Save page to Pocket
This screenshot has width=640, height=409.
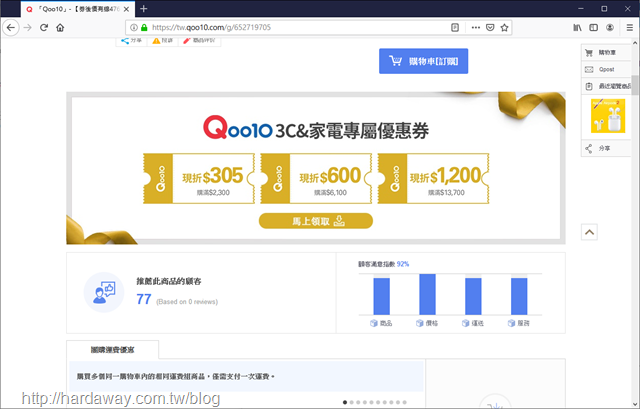coord(490,28)
